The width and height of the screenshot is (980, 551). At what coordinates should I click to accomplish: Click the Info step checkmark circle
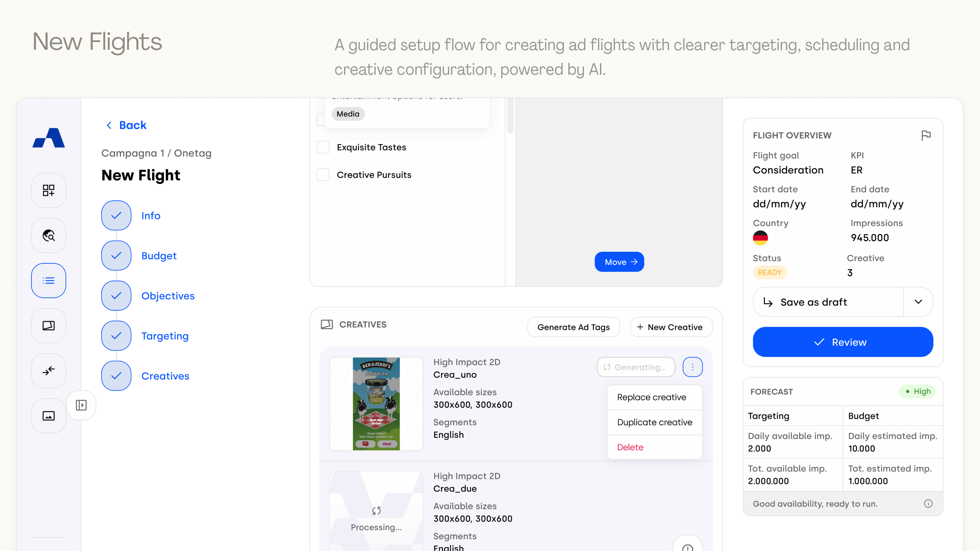(116, 216)
